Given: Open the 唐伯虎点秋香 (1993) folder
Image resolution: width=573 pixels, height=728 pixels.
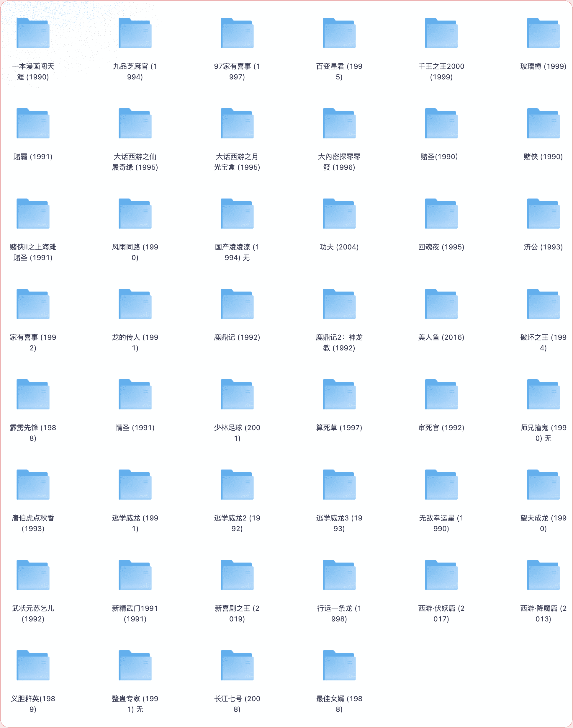Looking at the screenshot, I should pyautogui.click(x=33, y=484).
